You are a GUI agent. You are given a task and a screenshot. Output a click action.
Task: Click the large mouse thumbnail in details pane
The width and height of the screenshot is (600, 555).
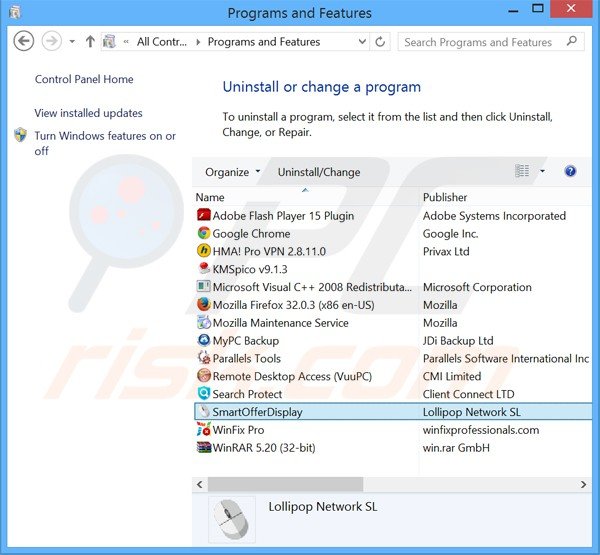(x=232, y=519)
